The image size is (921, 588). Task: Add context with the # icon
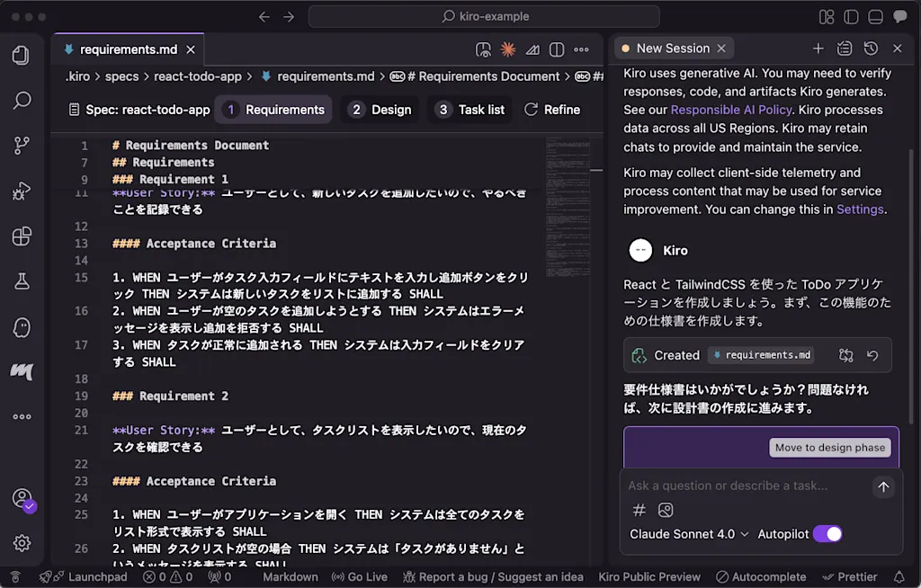point(639,510)
